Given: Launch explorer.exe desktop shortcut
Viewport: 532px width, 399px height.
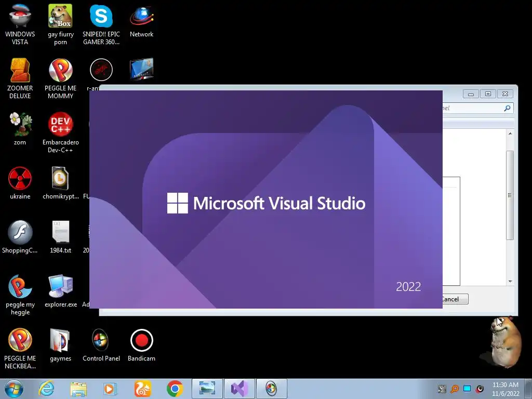Looking at the screenshot, I should tap(60, 291).
